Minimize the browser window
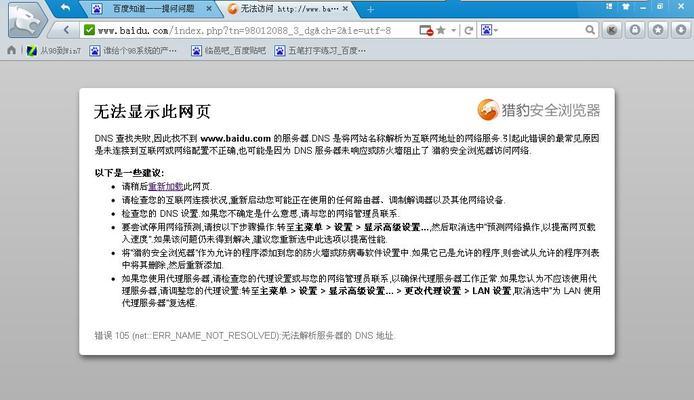 point(643,7)
